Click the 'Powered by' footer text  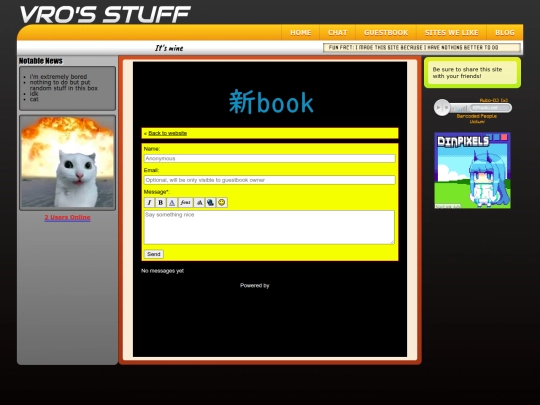255,285
